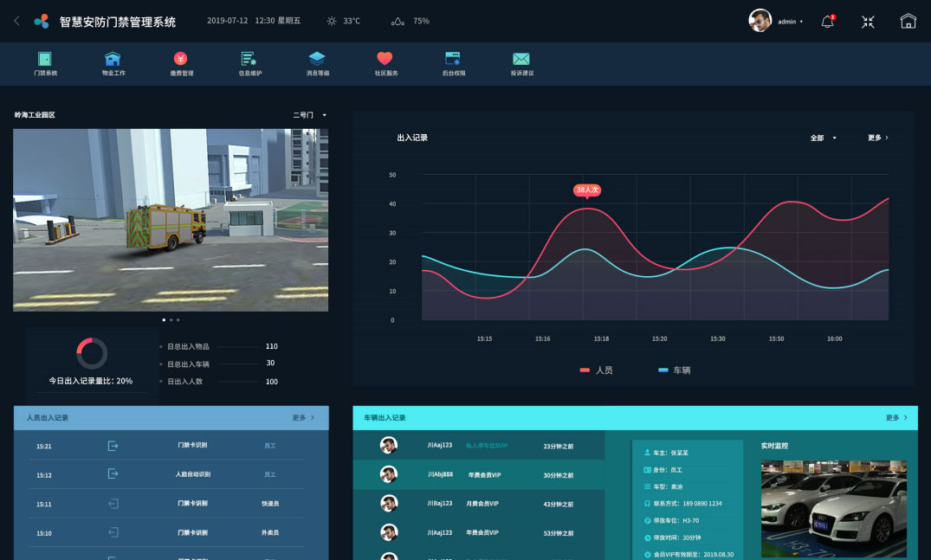Open 社区服务 heart icon
This screenshot has width=931, height=560.
385,60
